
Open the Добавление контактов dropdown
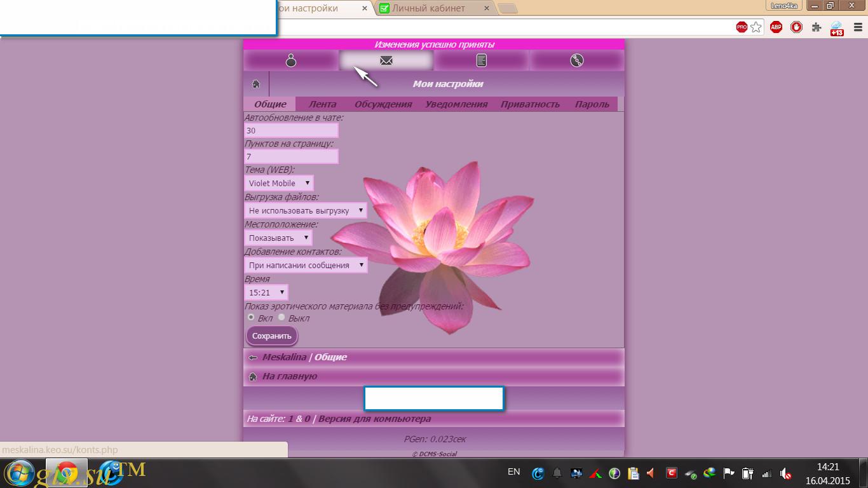[306, 265]
